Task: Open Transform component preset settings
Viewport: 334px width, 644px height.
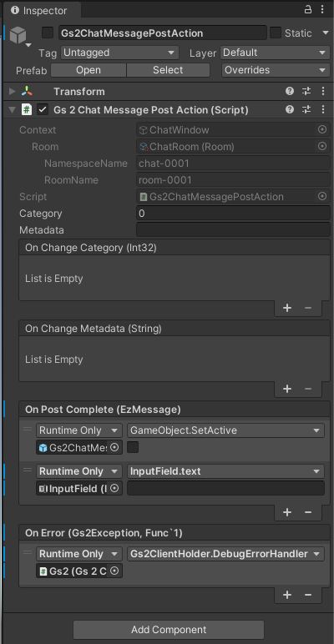Action: click(306, 91)
